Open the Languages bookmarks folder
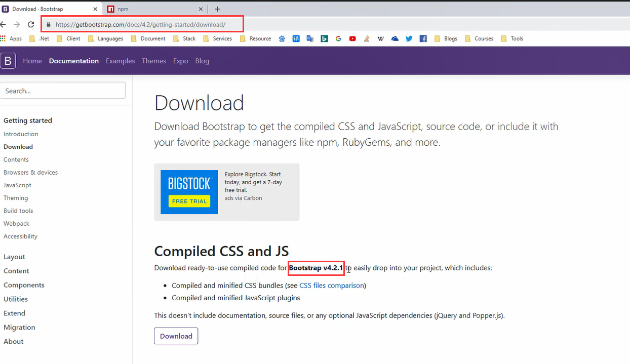The image size is (630, 364). coord(105,38)
